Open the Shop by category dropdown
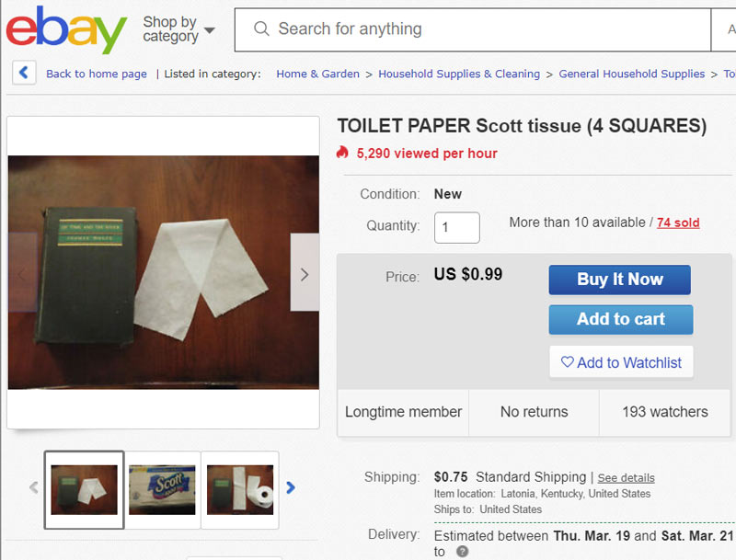Viewport: 736px width, 560px height. [x=177, y=29]
